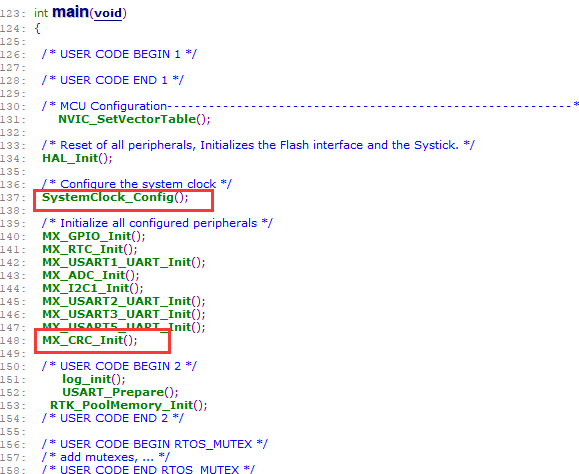Click line number 137
579x474 pixels.
pos(13,198)
